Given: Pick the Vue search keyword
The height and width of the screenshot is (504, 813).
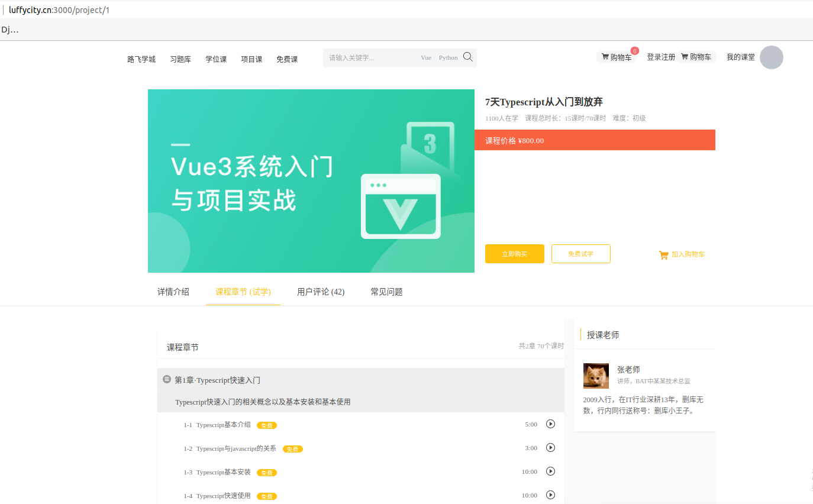Looking at the screenshot, I should pyautogui.click(x=426, y=58).
